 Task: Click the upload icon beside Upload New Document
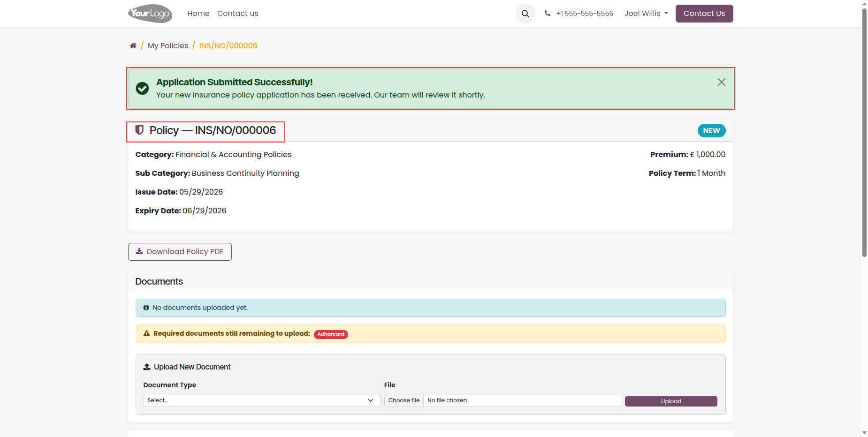point(147,367)
